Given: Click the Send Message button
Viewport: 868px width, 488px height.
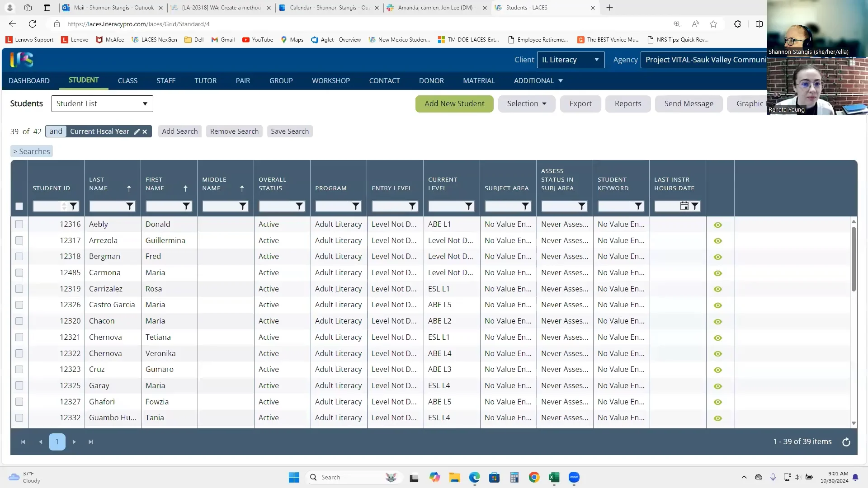Looking at the screenshot, I should pos(689,104).
